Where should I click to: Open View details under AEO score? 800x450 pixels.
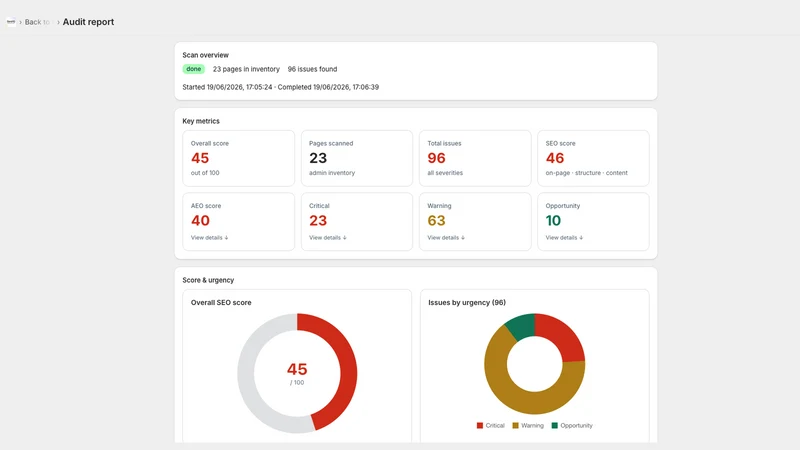(x=209, y=238)
